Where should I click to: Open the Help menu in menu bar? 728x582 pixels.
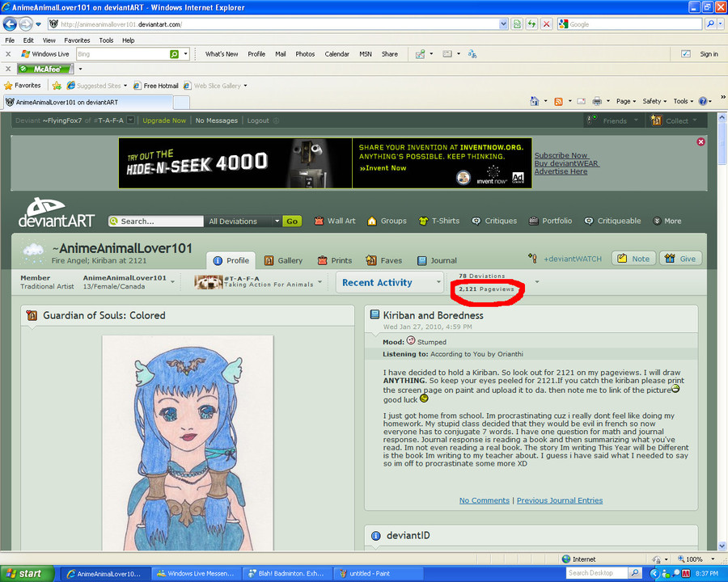[x=128, y=40]
